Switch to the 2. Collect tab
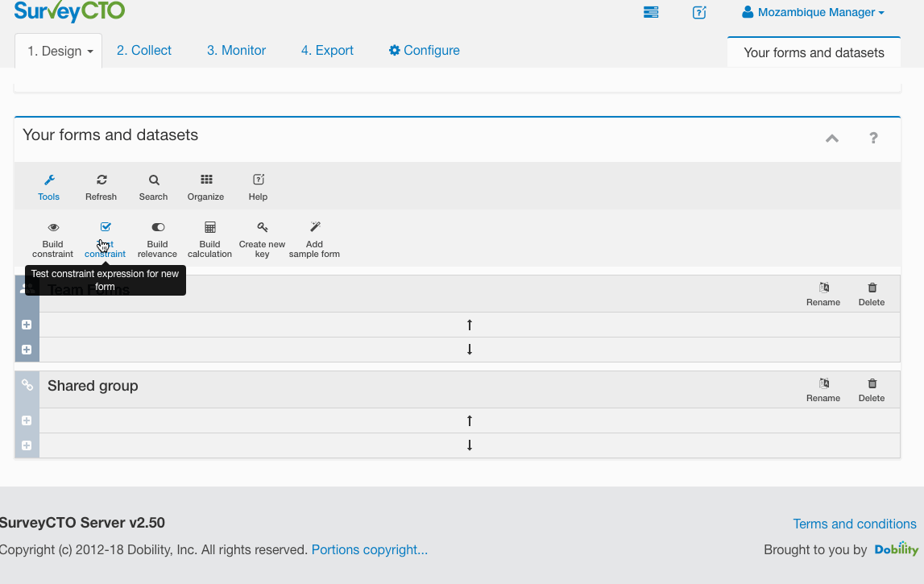 coord(143,50)
